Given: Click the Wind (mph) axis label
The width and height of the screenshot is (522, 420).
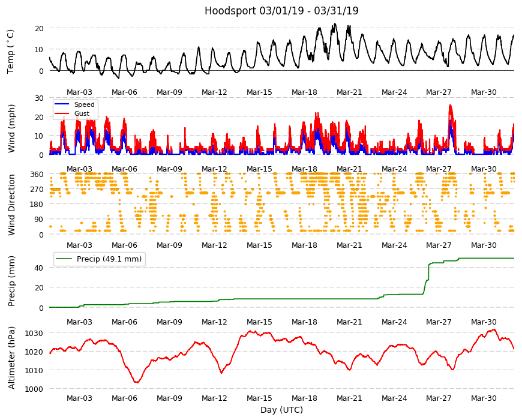Looking at the screenshot, I should [11, 128].
